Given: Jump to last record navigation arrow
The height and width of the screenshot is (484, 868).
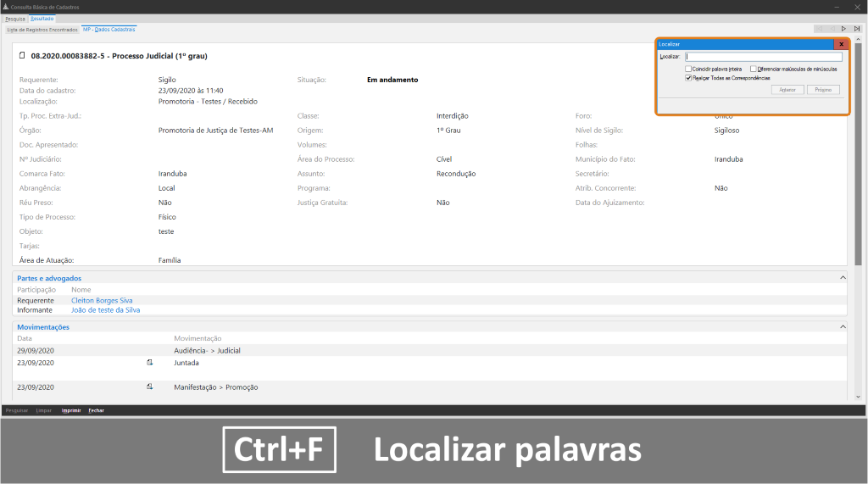Looking at the screenshot, I should tap(856, 29).
